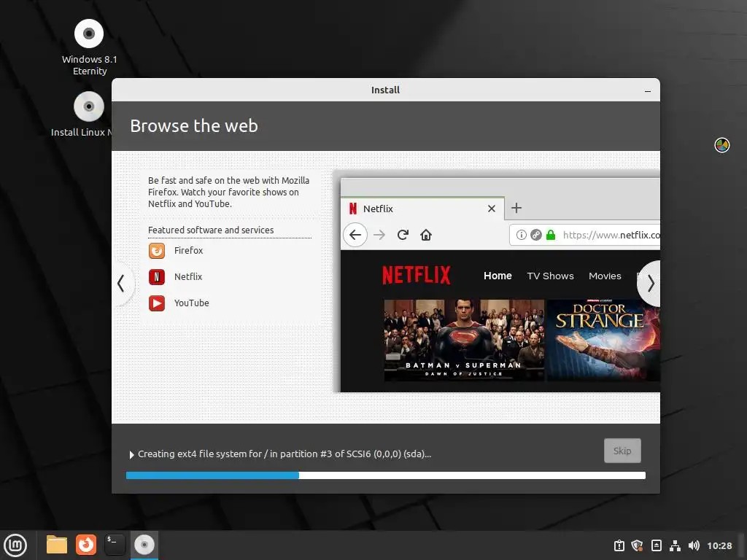
Task: Click the Batman v Superman thumbnail
Action: (x=464, y=340)
